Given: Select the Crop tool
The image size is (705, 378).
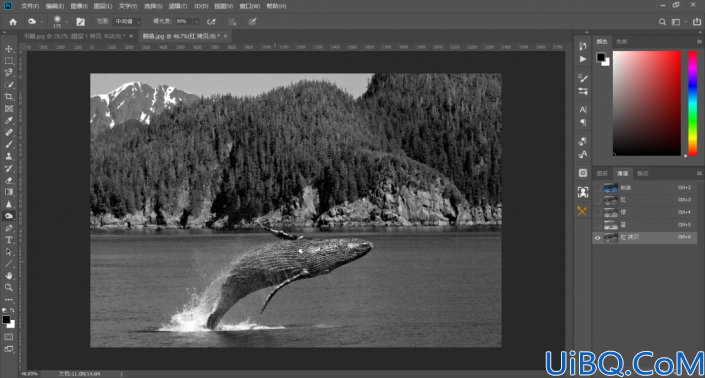Looking at the screenshot, I should point(9,97).
